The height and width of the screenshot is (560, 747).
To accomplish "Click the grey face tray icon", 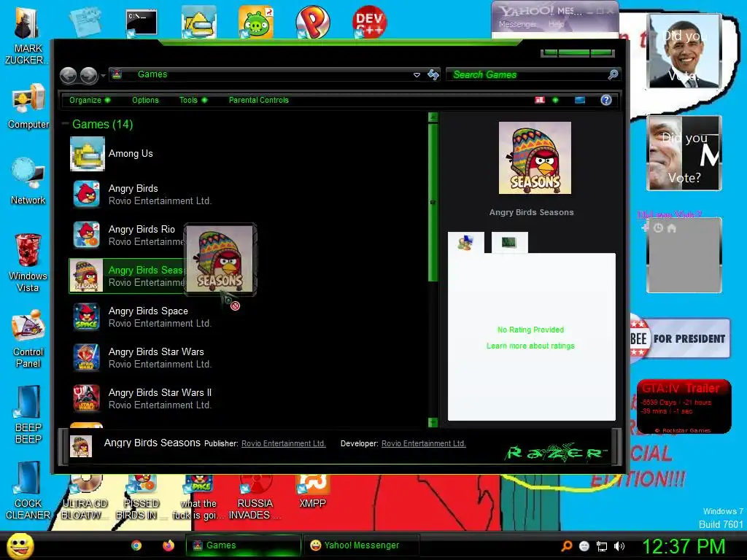I will (584, 546).
